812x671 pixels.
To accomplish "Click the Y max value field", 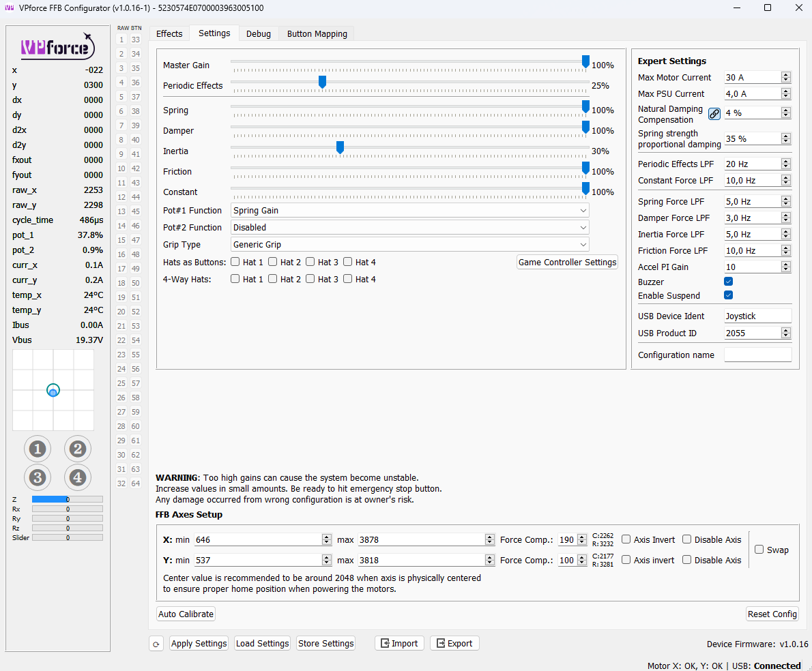I will [422, 561].
